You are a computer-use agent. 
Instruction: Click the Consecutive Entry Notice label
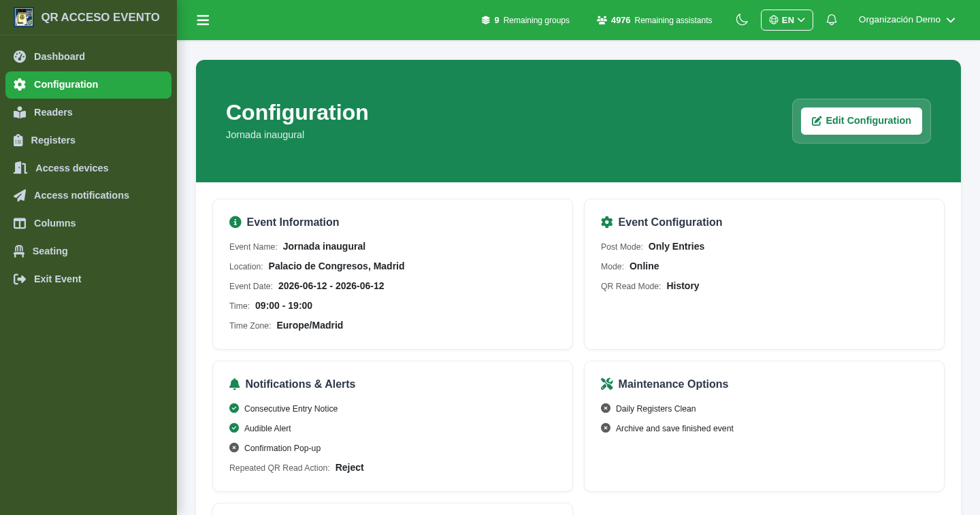(x=291, y=409)
